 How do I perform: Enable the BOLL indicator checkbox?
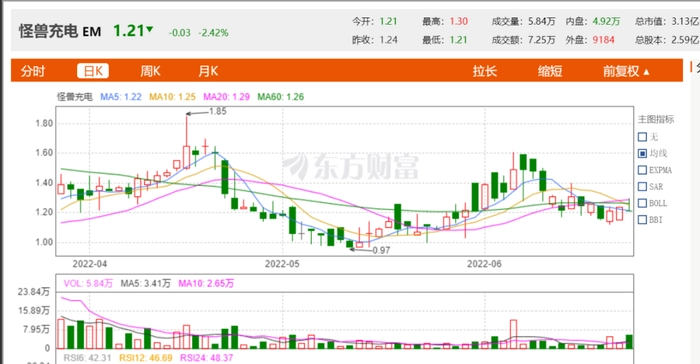pyautogui.click(x=642, y=203)
